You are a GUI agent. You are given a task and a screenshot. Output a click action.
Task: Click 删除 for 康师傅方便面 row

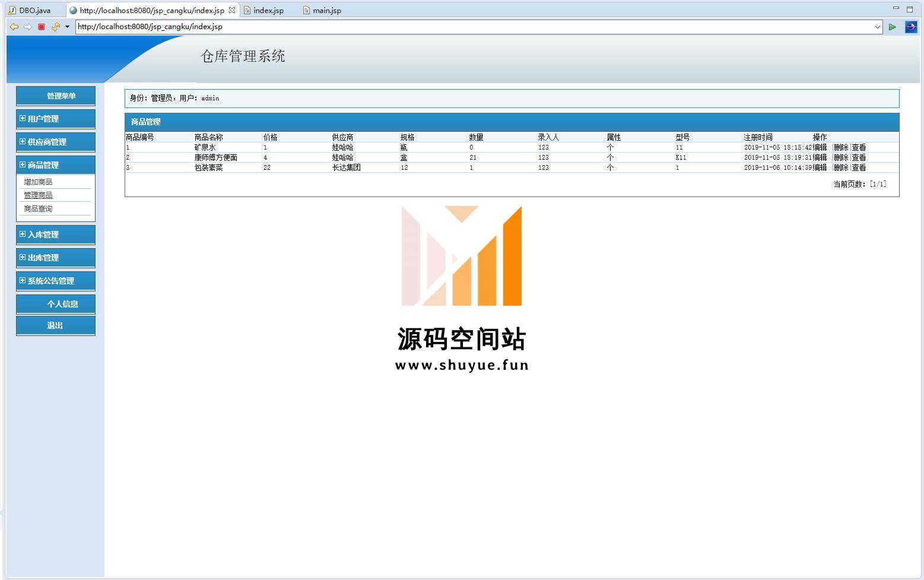tap(841, 157)
